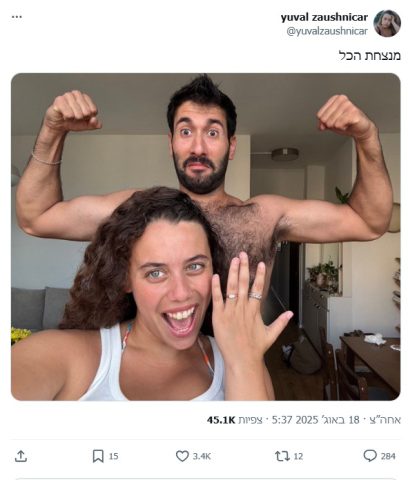This screenshot has width=408, height=480.
Task: Open the @yuvalzaushnicar handle link
Action: [327, 31]
